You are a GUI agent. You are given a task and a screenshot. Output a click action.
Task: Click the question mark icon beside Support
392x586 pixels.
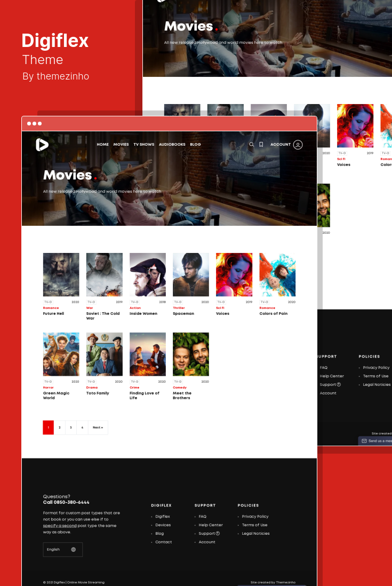218,533
